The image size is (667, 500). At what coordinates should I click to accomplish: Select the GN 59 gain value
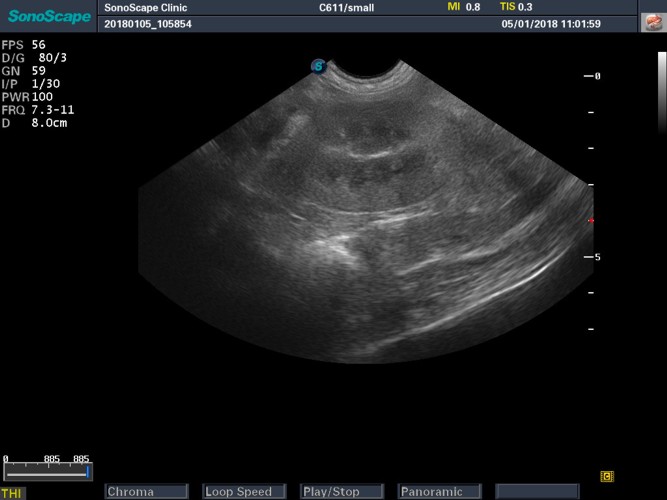tap(23, 71)
